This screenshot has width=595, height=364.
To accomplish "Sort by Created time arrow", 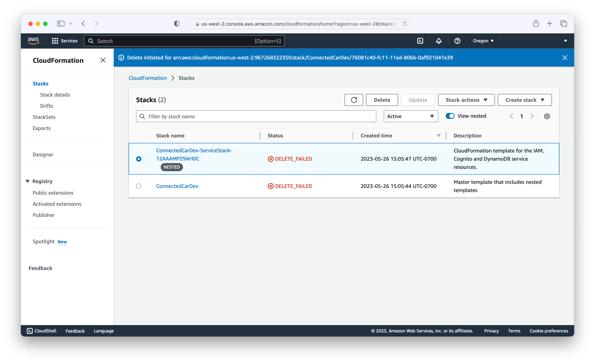I will [439, 136].
